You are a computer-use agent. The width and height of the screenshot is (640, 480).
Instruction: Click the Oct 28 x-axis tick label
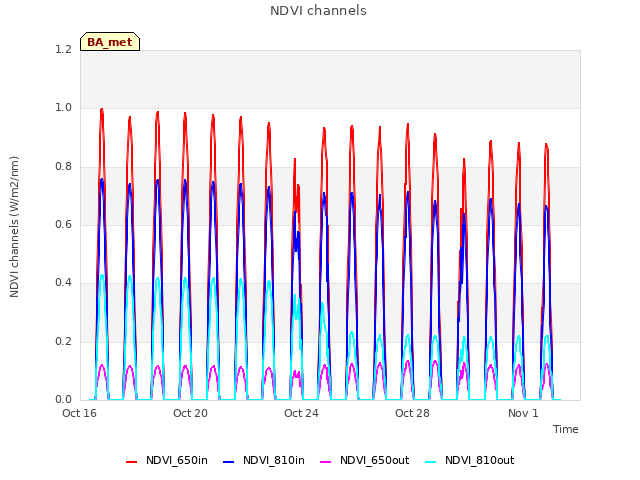(412, 413)
